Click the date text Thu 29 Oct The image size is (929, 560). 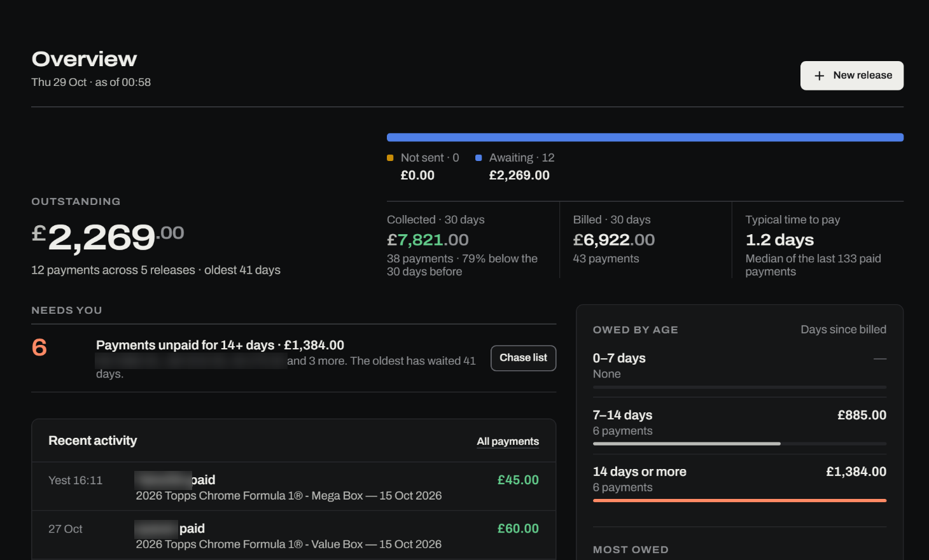(59, 82)
